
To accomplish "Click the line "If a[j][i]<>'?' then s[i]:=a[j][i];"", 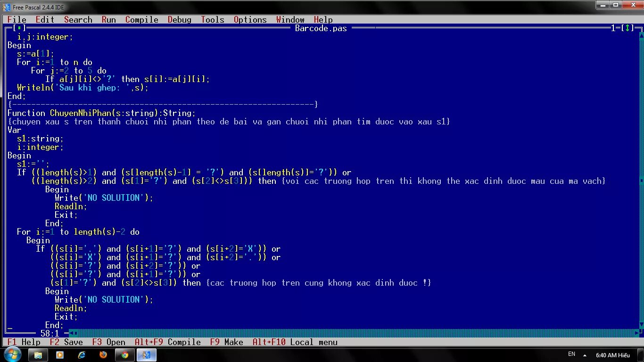I will [x=128, y=79].
